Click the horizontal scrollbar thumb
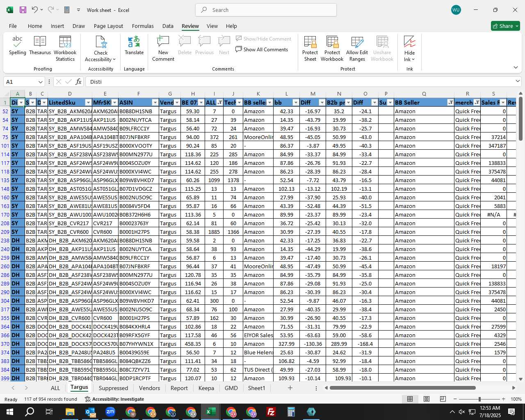The width and height of the screenshot is (525, 420). [x=402, y=388]
